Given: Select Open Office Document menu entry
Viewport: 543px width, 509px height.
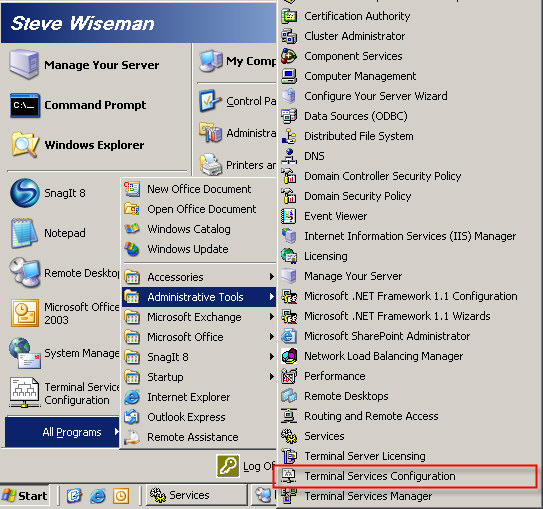Looking at the screenshot, I should tap(199, 209).
